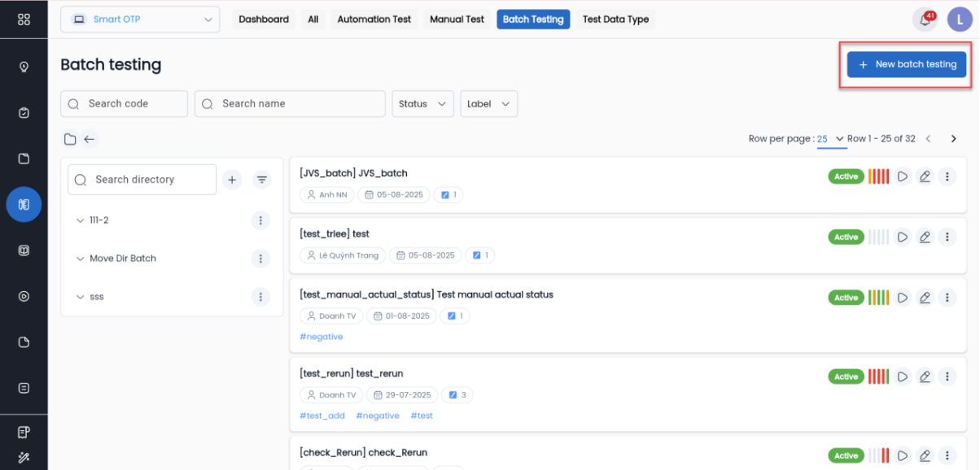
Task: Click the edit pencil icon for test_rerun
Action: [x=925, y=376]
